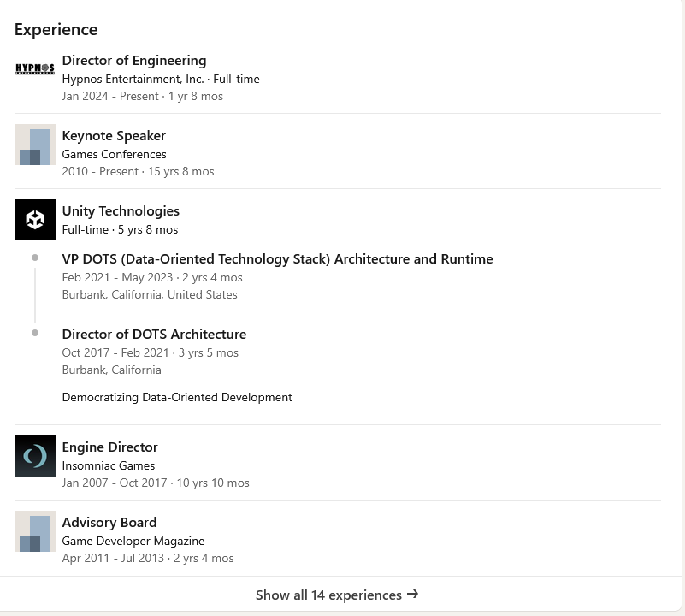Click 'Oct 2017 - Feb 2021 · 3 yrs 5 mos'
685x616 pixels.
[x=151, y=352]
